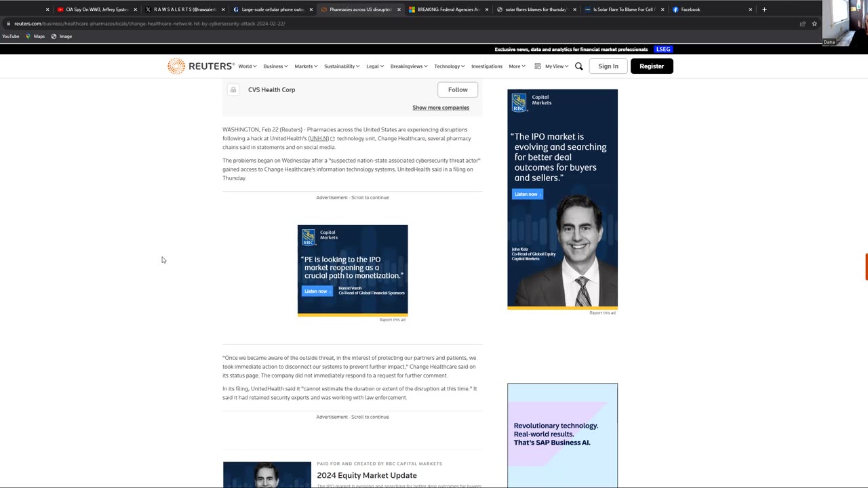The height and width of the screenshot is (488, 868).
Task: Show more companies
Action: click(441, 108)
